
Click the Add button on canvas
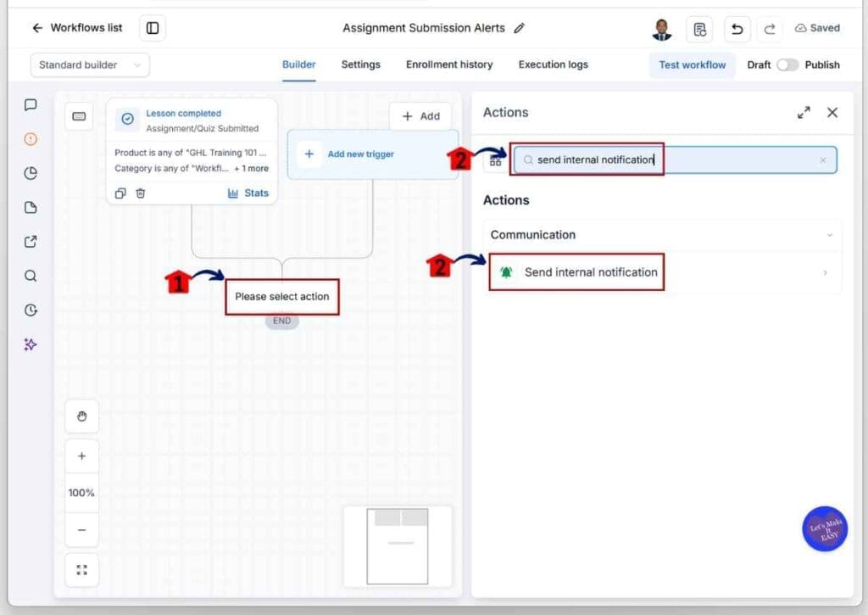click(x=420, y=116)
